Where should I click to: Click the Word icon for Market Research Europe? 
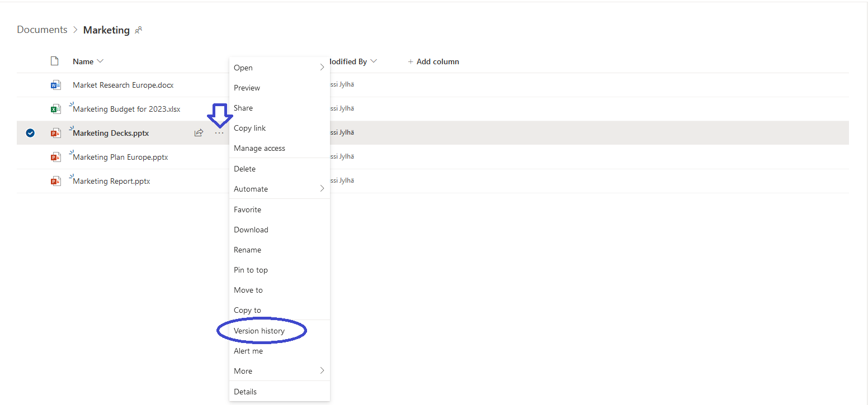(55, 85)
